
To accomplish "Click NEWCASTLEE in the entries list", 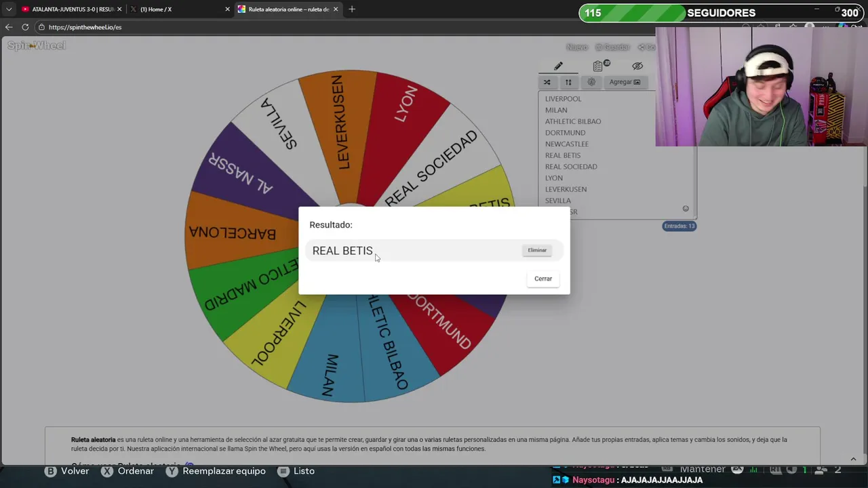I will [x=567, y=144].
